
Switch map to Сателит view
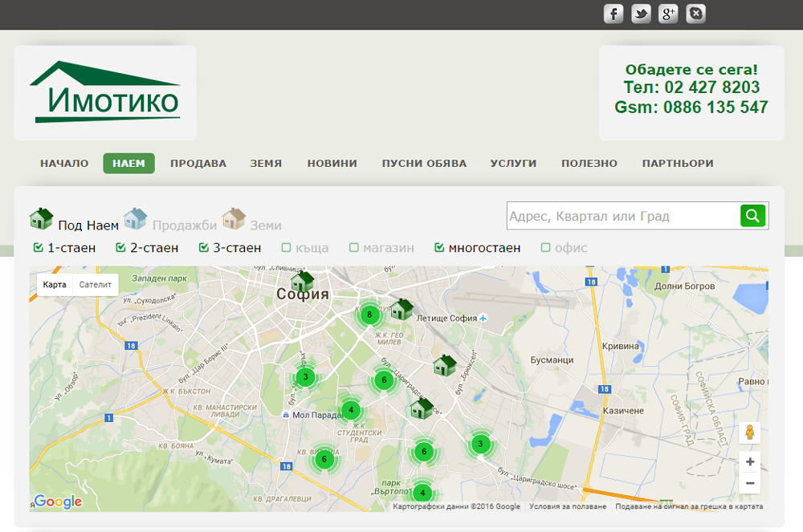pos(96,285)
